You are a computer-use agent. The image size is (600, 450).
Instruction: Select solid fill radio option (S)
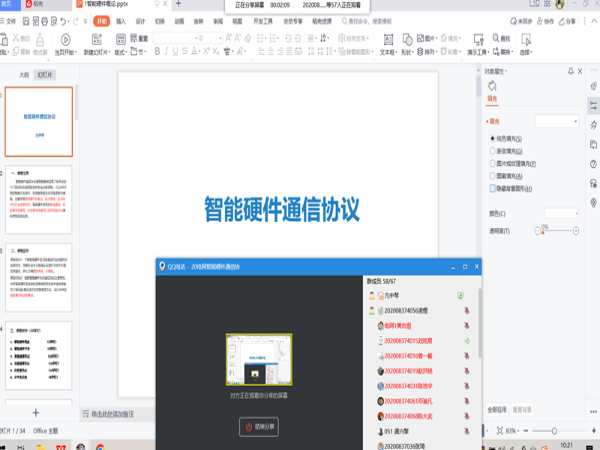(492, 139)
